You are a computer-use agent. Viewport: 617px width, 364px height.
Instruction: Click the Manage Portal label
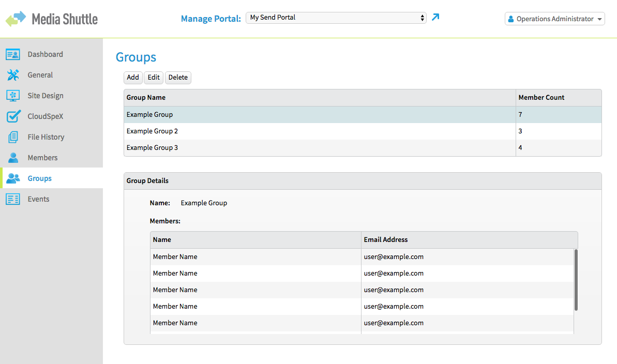click(x=210, y=19)
